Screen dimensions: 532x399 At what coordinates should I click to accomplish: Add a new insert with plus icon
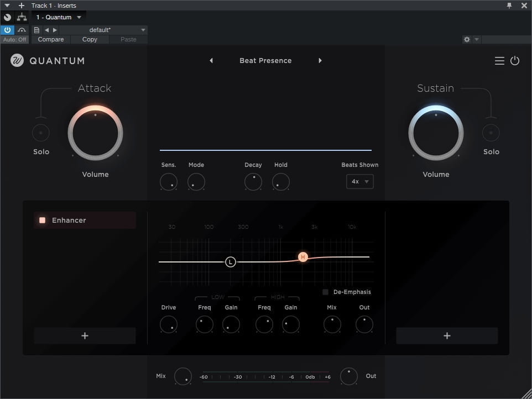22,6
